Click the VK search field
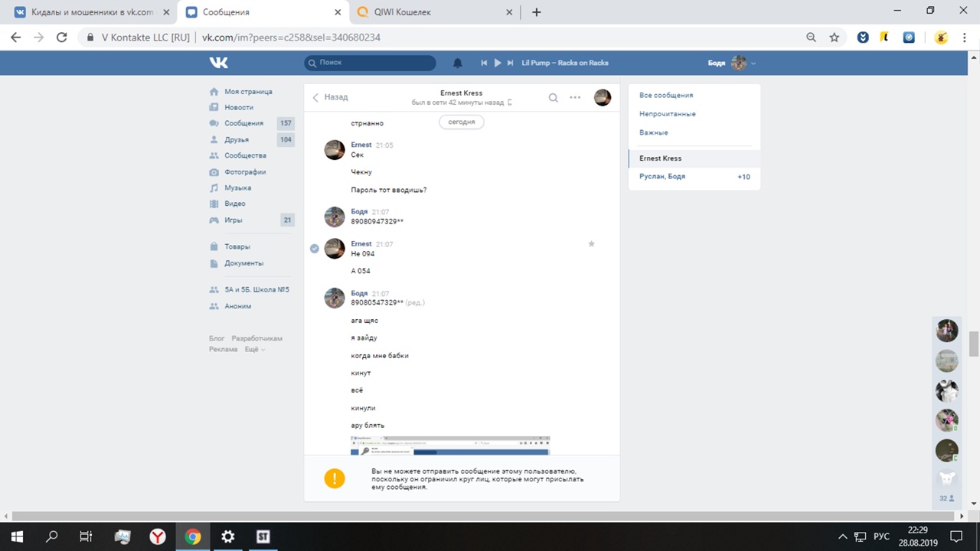Viewport: 980px width, 551px height. click(x=370, y=63)
